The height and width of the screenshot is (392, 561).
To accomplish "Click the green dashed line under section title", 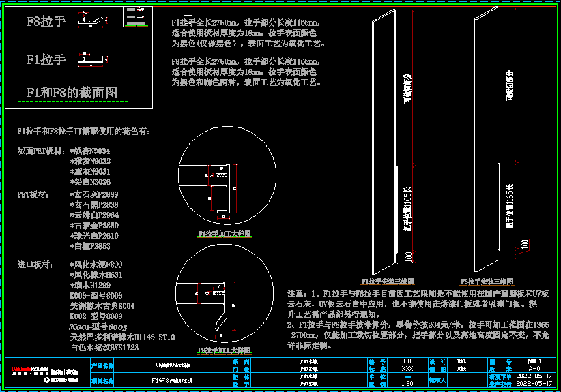I will [72, 102].
